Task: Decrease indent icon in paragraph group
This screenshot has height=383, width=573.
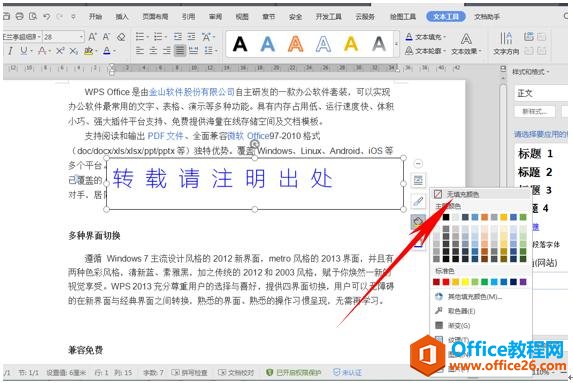Action: pos(178,37)
